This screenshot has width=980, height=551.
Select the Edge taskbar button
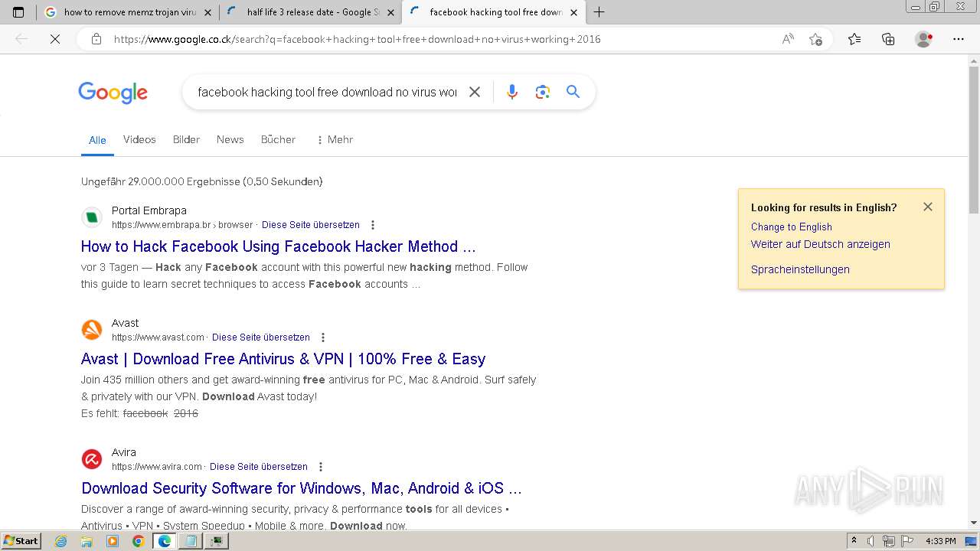pyautogui.click(x=165, y=541)
